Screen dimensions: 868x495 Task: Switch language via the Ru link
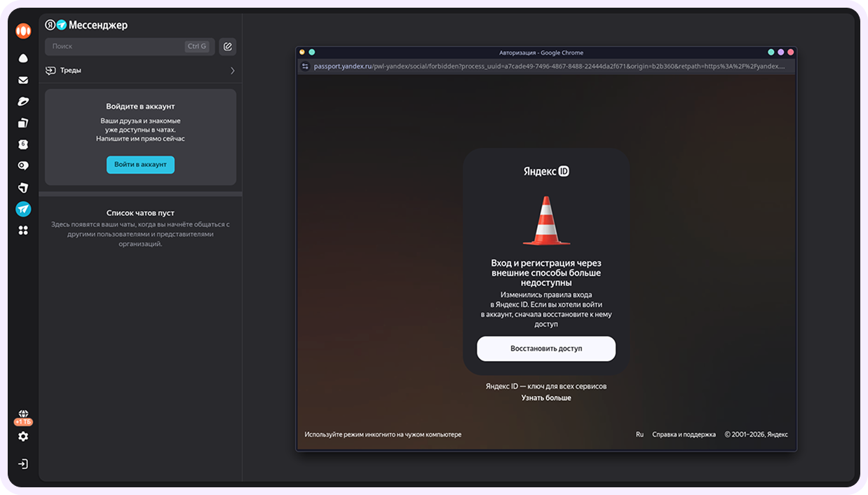(x=639, y=435)
